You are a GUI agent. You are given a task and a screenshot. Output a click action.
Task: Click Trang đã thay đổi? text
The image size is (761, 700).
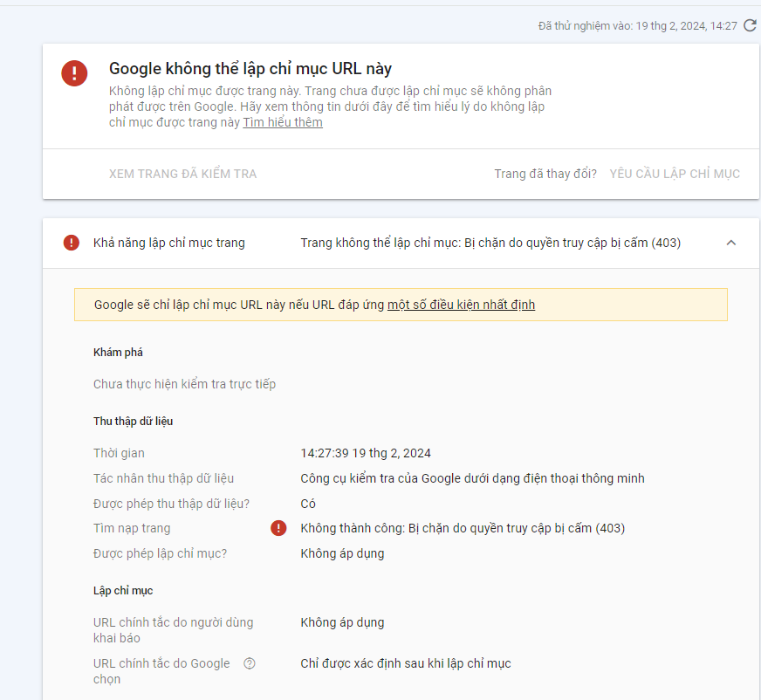545,174
